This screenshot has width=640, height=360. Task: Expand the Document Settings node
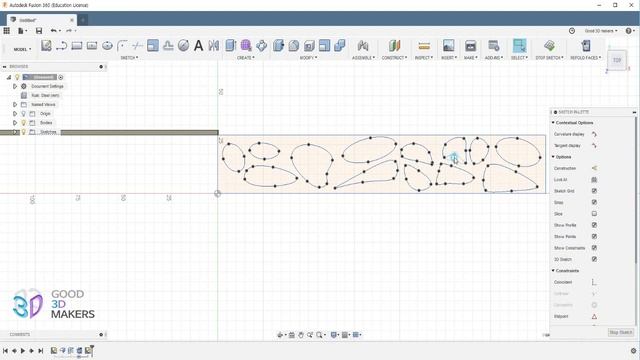[x=15, y=86]
